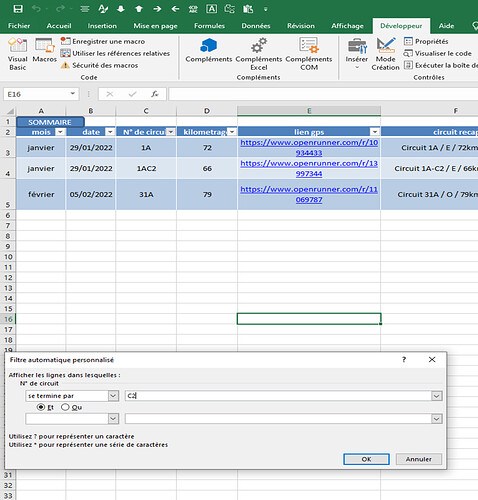Screen dimensions: 478x500
Task: Open the openrunner link for circuit 31A
Action: (x=309, y=194)
